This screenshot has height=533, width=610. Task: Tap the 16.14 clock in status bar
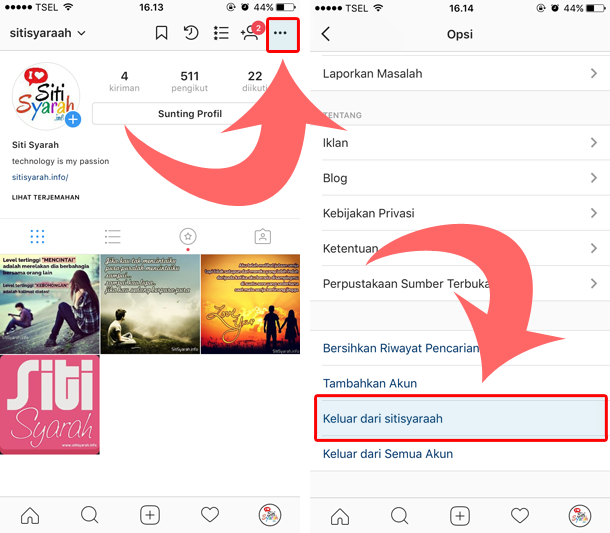(x=461, y=8)
